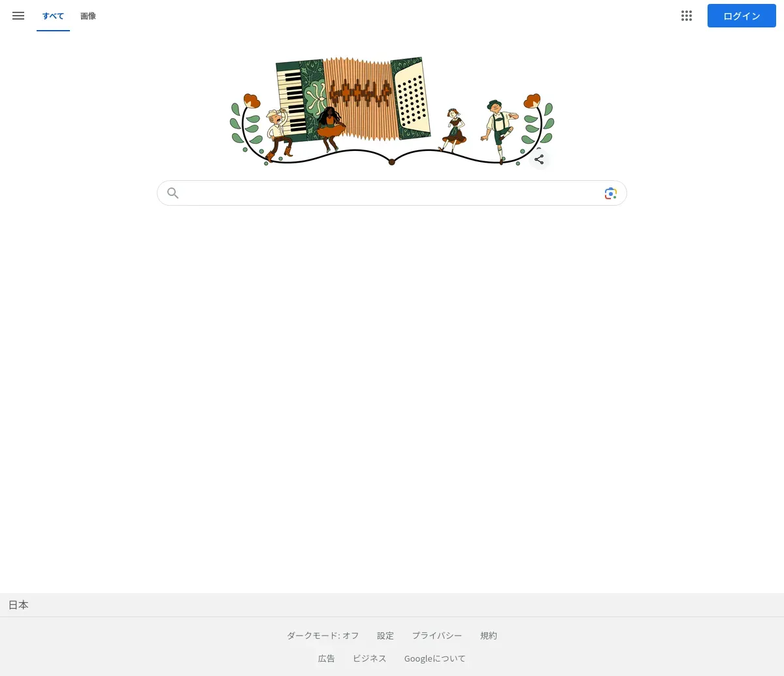
Task: Open the 規約 link
Action: tap(489, 636)
